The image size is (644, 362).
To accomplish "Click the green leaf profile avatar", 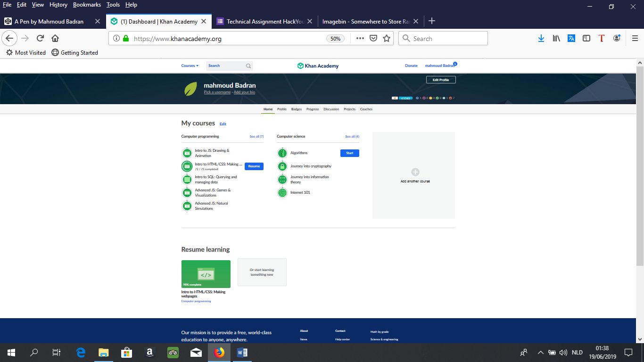I will pos(190,89).
